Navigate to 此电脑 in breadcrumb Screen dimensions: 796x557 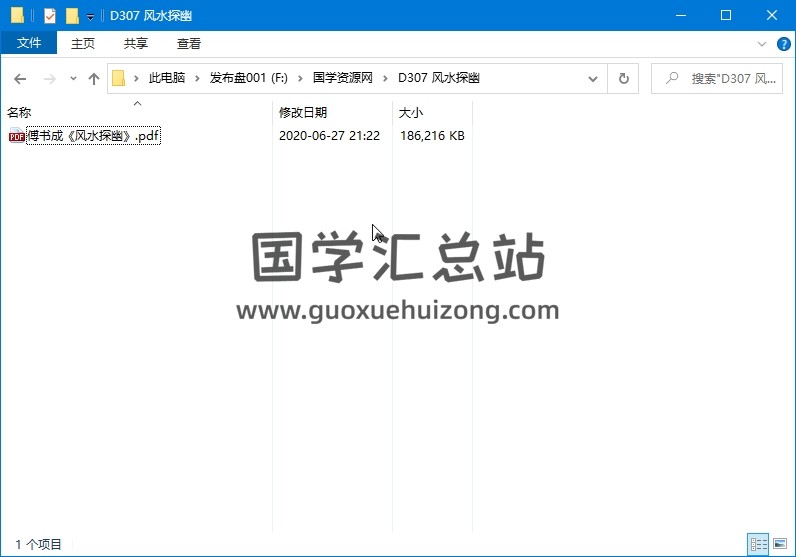tap(167, 78)
